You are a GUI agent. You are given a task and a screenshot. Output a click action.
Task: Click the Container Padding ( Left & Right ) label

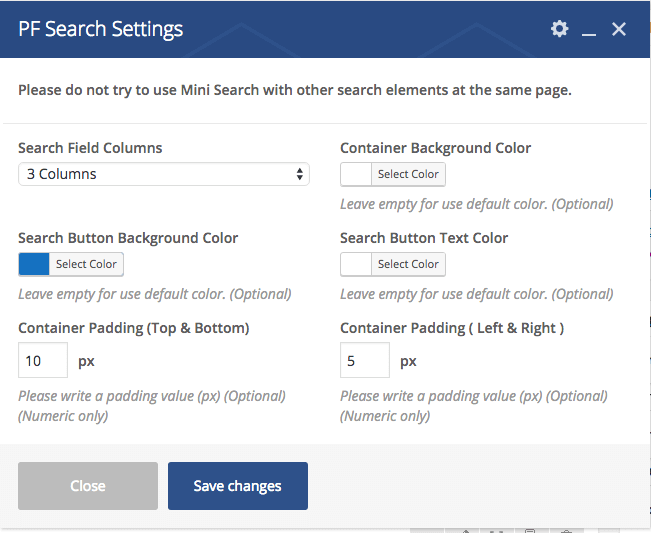pyautogui.click(x=452, y=328)
